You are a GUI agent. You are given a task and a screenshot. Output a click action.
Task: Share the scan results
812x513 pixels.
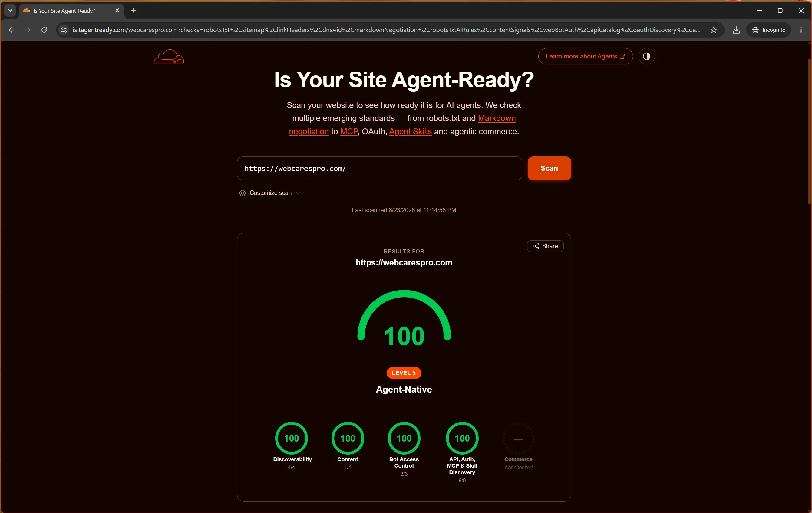click(545, 246)
